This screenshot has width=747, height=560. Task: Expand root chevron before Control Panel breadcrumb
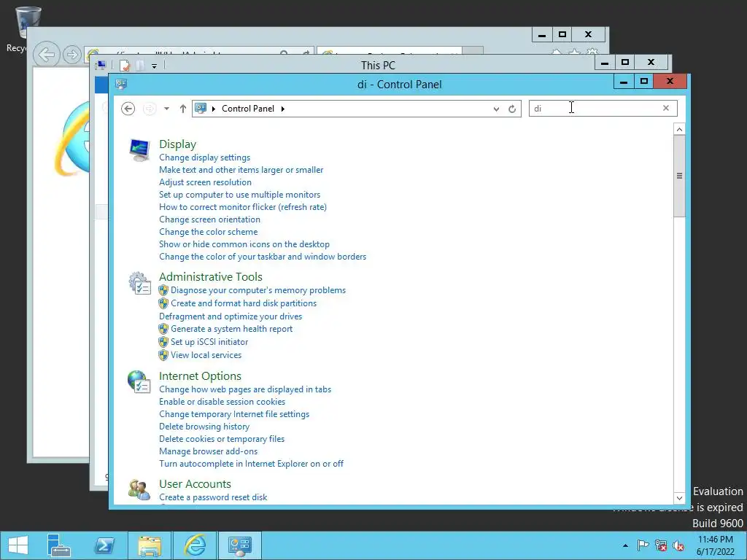(214, 109)
